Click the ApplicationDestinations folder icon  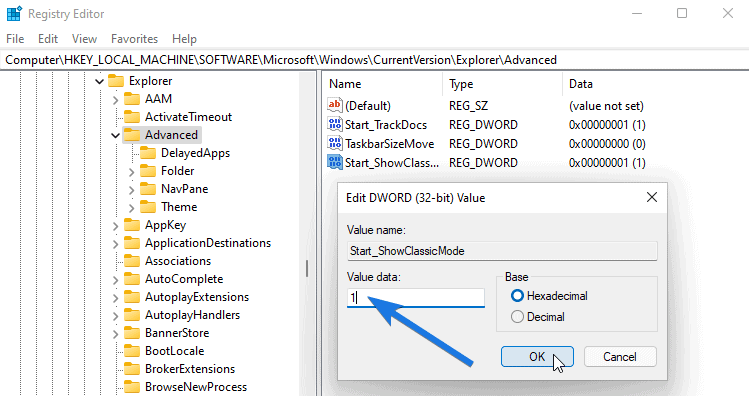pos(132,243)
